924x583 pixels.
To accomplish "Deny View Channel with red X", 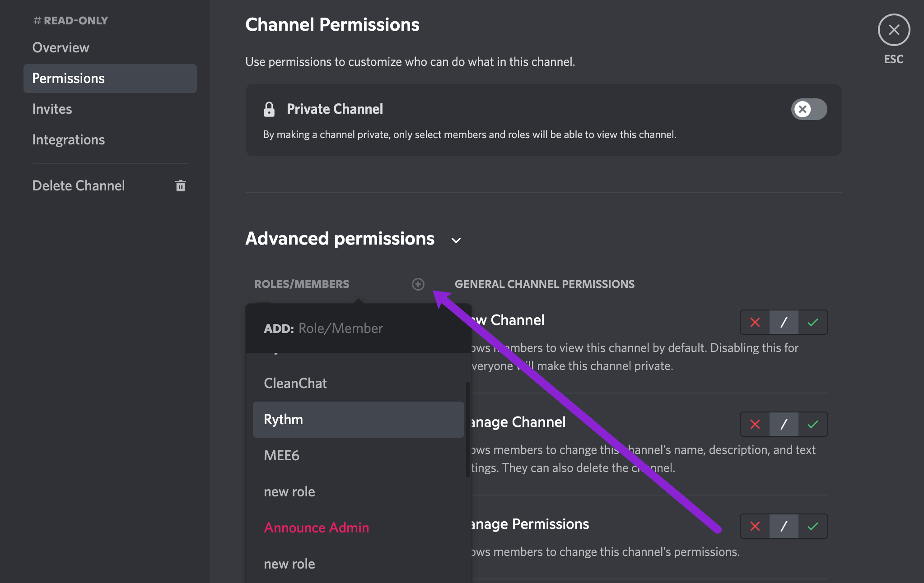I will 755,322.
